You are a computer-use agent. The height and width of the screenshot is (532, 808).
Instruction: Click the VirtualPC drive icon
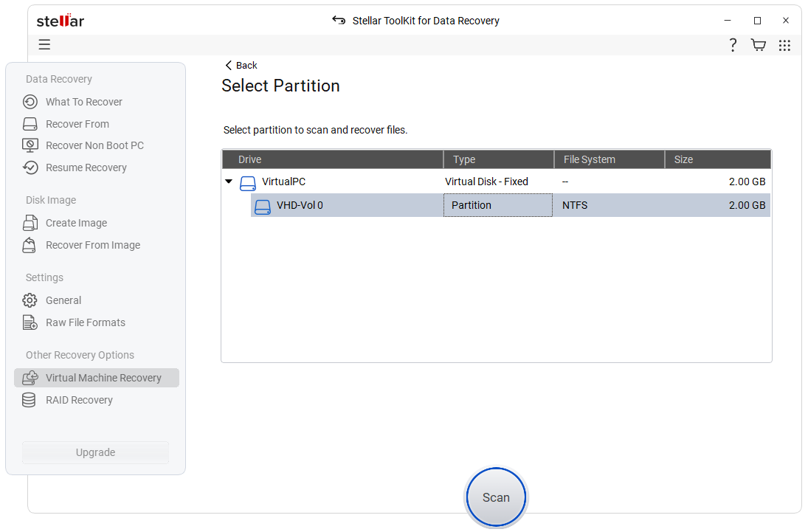[x=248, y=183]
